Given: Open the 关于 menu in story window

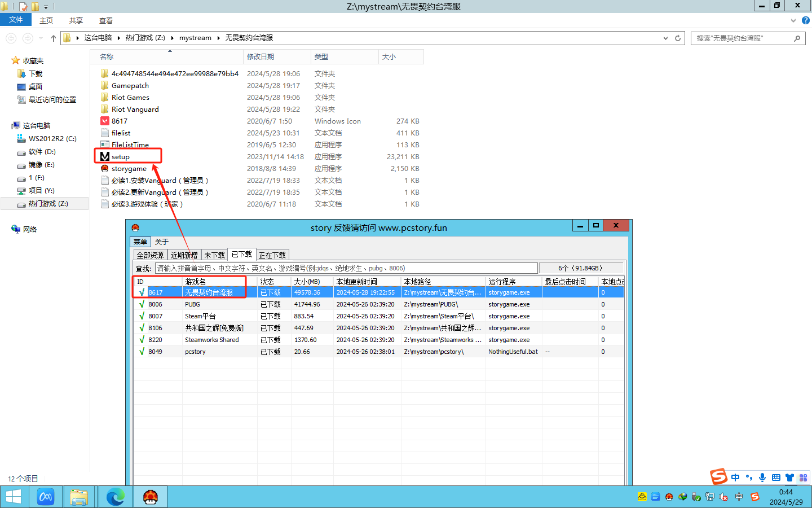Looking at the screenshot, I should [162, 242].
